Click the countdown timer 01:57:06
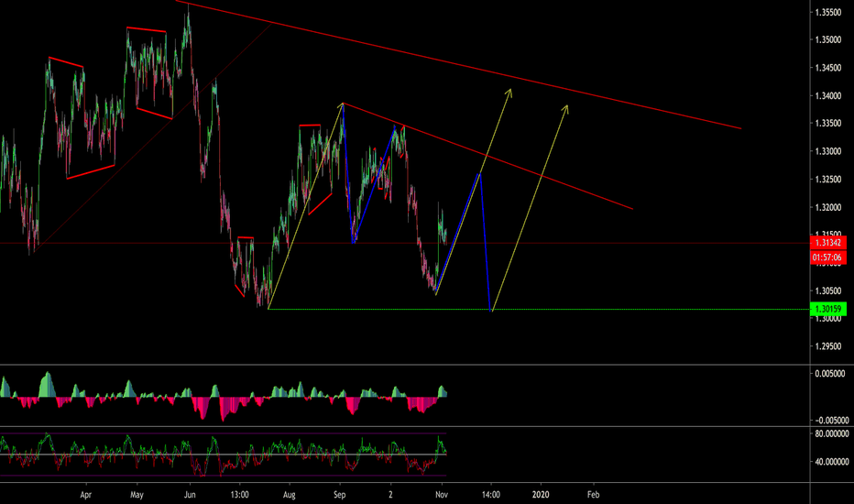The width and height of the screenshot is (854, 504). (827, 257)
